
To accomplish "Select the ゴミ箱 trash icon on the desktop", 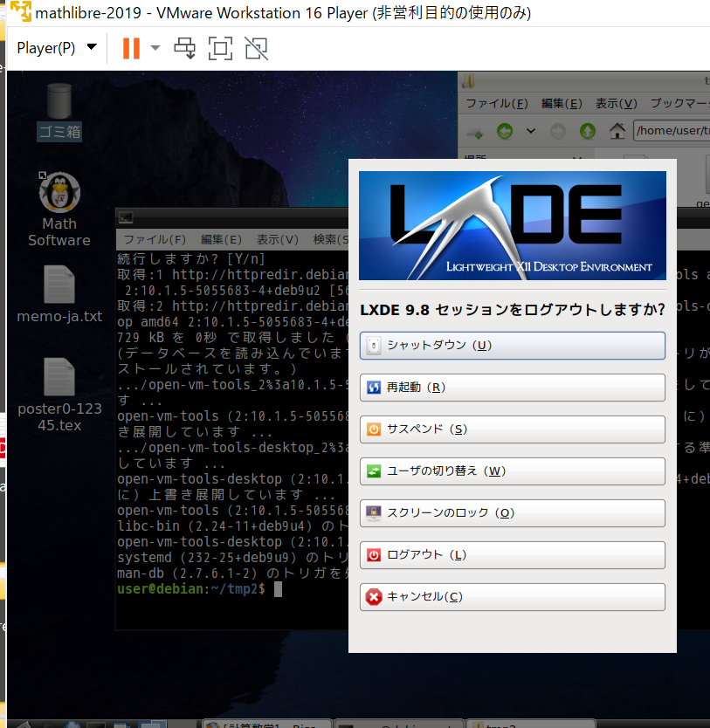I will pos(59,112).
